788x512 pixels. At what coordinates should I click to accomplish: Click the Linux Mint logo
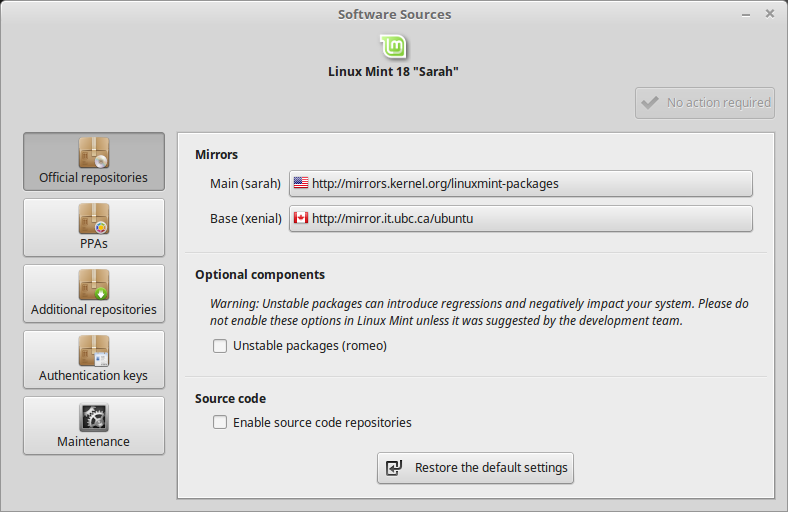point(393,46)
